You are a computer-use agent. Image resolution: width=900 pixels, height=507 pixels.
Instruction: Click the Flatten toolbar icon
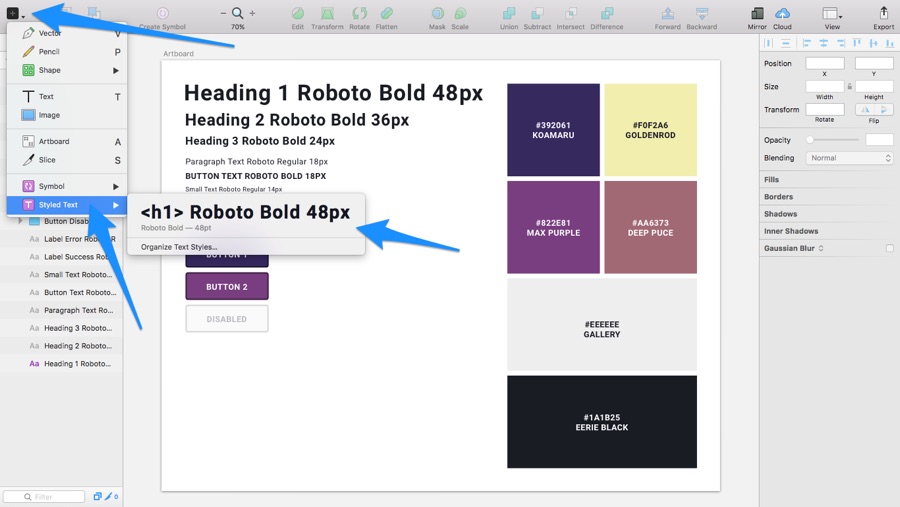386,13
